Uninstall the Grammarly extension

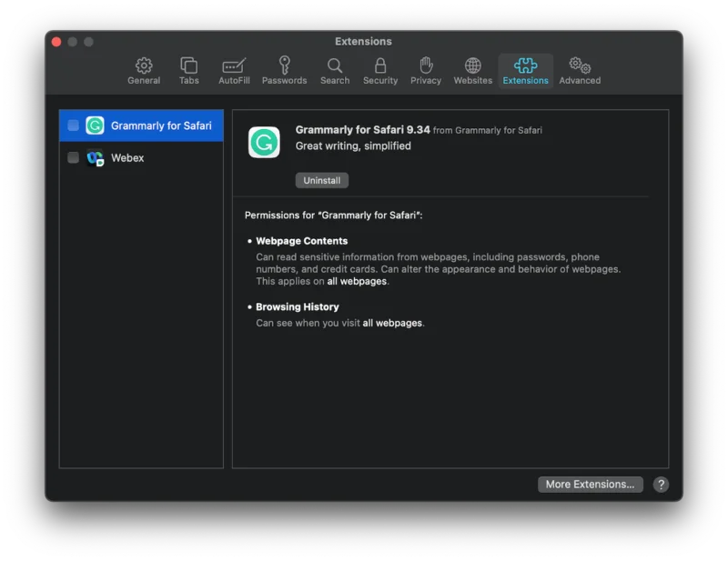coord(321,180)
